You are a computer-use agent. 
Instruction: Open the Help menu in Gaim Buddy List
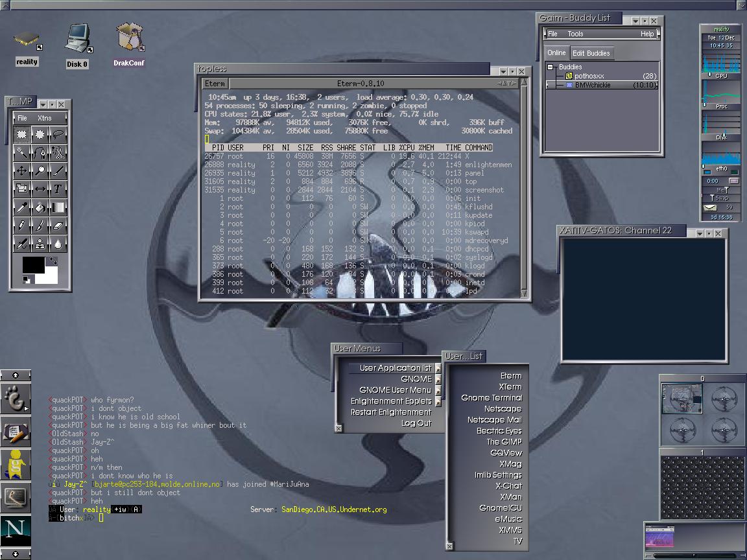pos(647,34)
